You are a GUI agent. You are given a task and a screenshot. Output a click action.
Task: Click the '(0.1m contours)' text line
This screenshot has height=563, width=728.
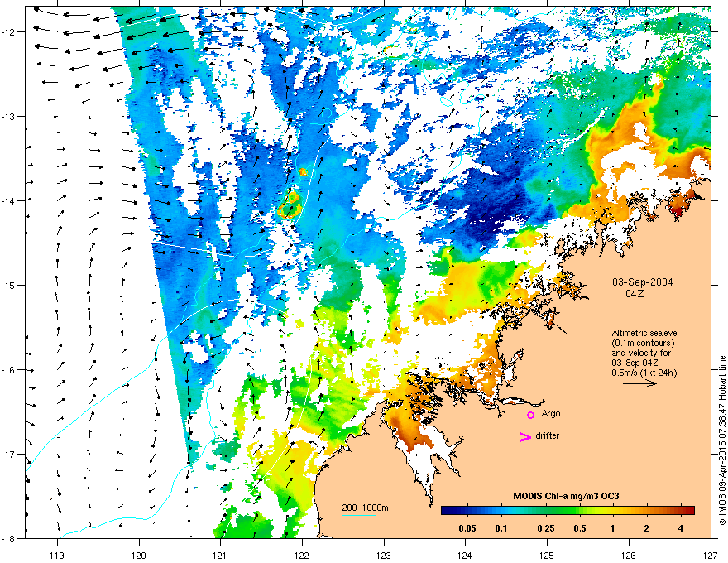tap(643, 344)
